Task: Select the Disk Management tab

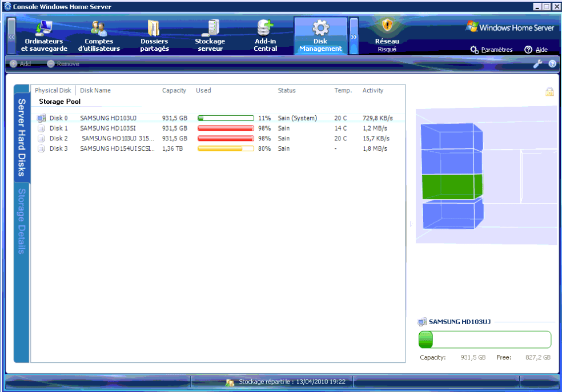Action: [x=320, y=36]
